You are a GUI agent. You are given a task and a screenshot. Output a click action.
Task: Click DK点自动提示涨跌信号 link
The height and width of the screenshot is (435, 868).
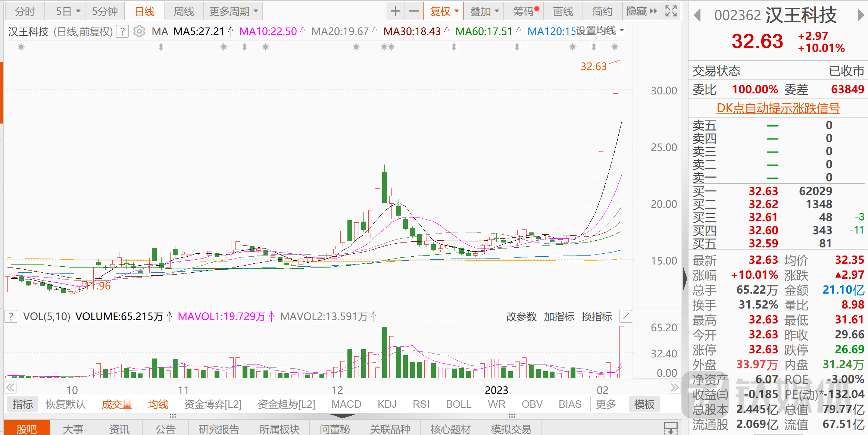click(778, 108)
